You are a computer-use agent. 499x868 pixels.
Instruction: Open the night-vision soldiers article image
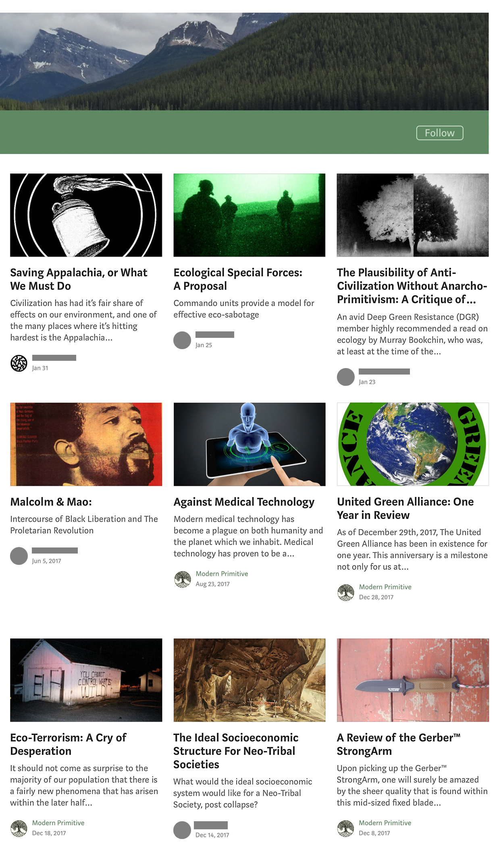(249, 215)
